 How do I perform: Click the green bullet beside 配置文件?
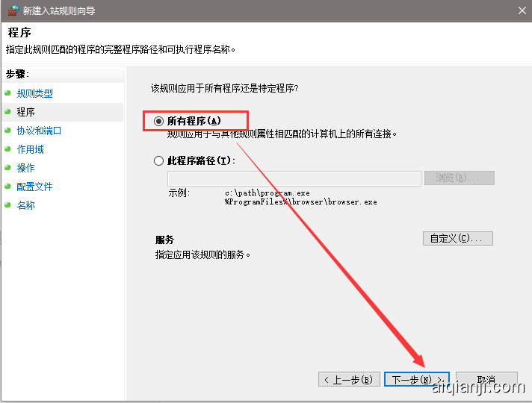point(8,187)
